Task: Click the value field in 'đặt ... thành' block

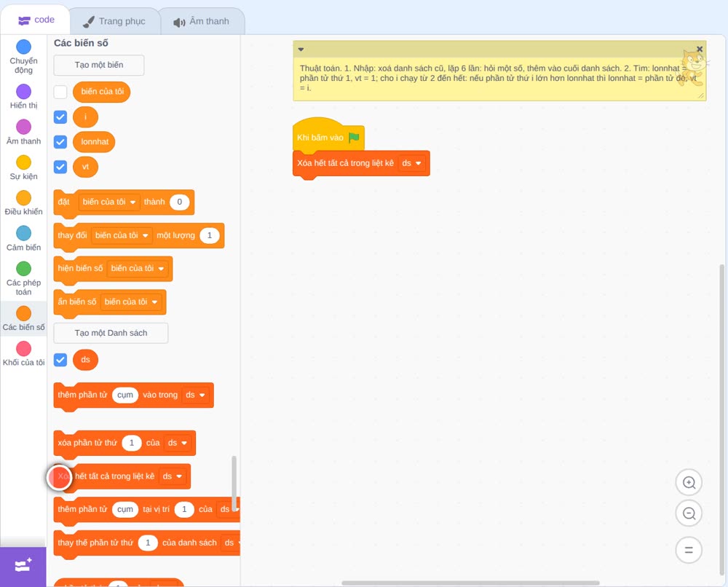Action: click(x=179, y=202)
